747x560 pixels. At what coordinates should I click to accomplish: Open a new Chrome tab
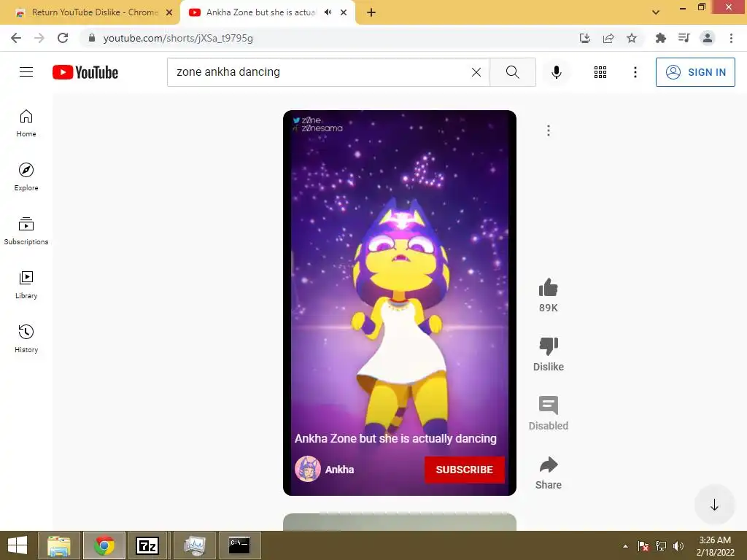click(371, 12)
